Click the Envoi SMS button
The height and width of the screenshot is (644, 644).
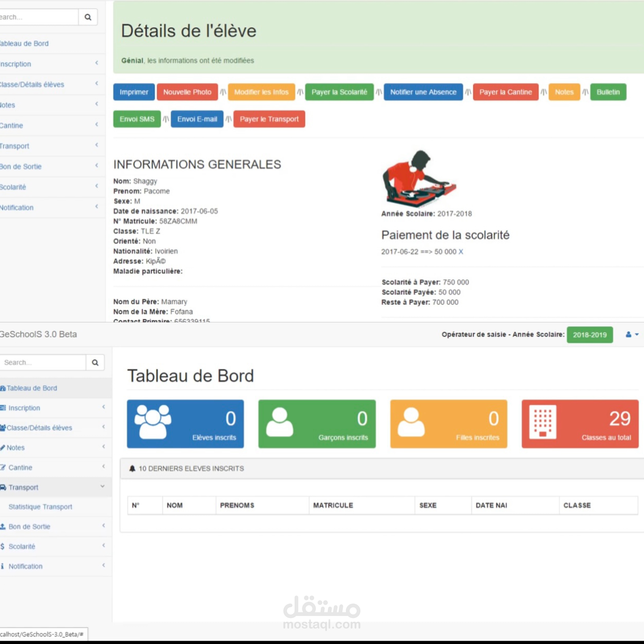pos(137,119)
